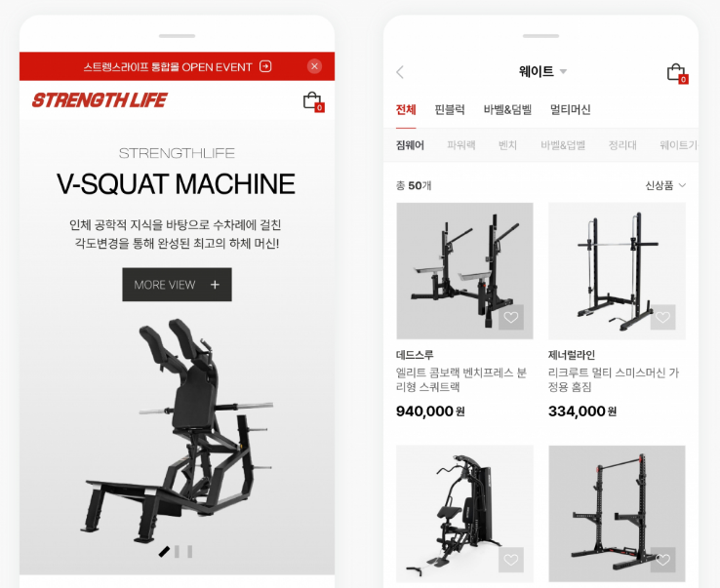Screen dimensions: 720x588
Task: Choose the 벤치 subcategory filter
Action: [507, 145]
